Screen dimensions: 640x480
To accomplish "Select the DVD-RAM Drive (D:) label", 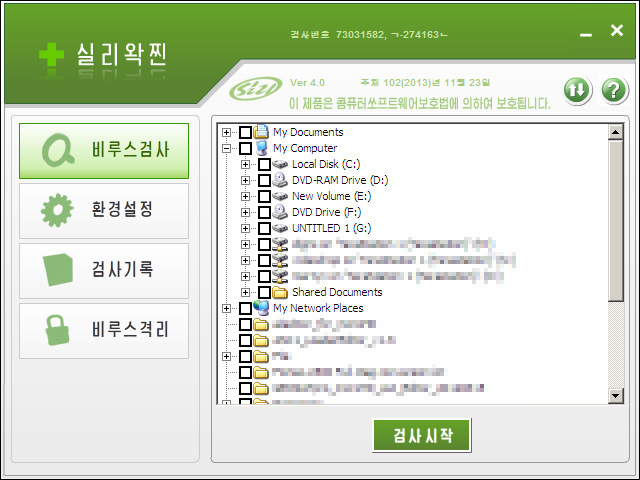I will click(x=340, y=180).
